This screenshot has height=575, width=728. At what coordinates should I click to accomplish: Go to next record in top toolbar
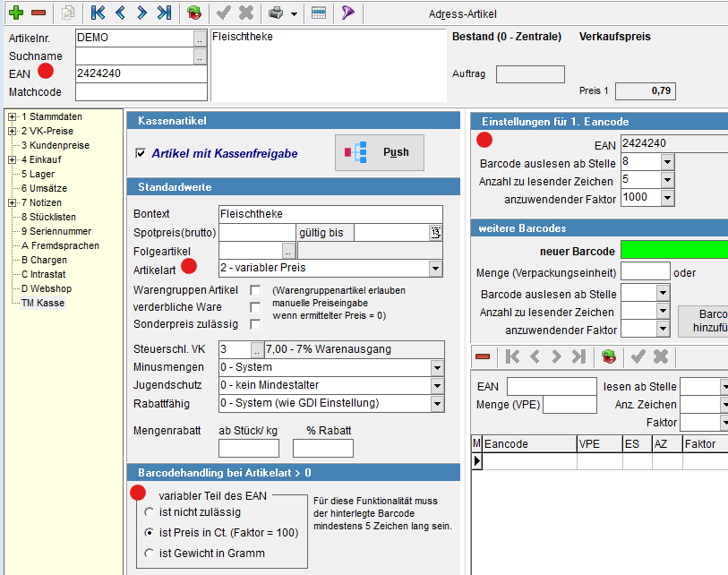pyautogui.click(x=141, y=13)
